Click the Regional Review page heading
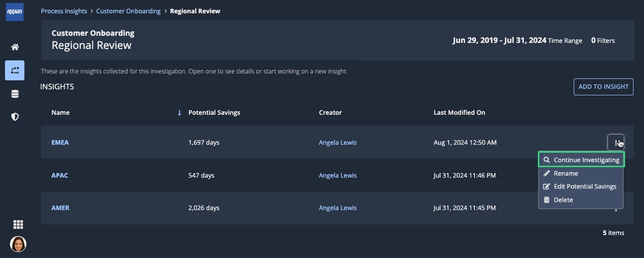The image size is (644, 258). (92, 45)
